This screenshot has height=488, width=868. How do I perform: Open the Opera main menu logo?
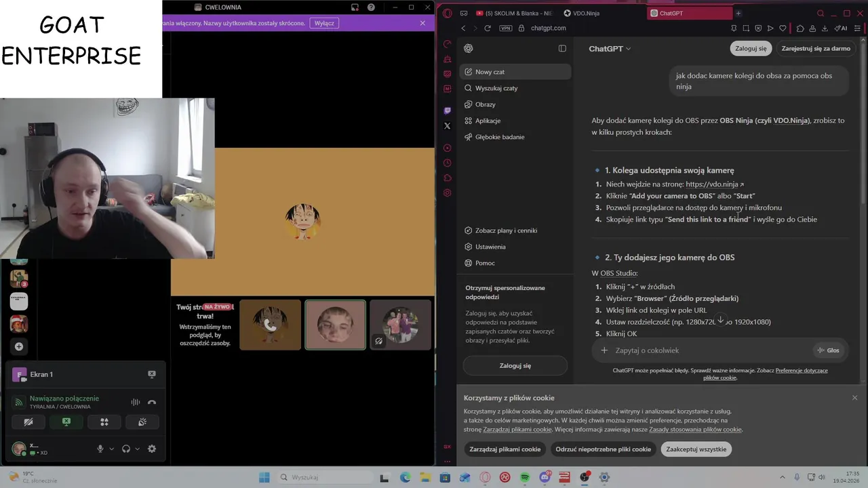[447, 13]
